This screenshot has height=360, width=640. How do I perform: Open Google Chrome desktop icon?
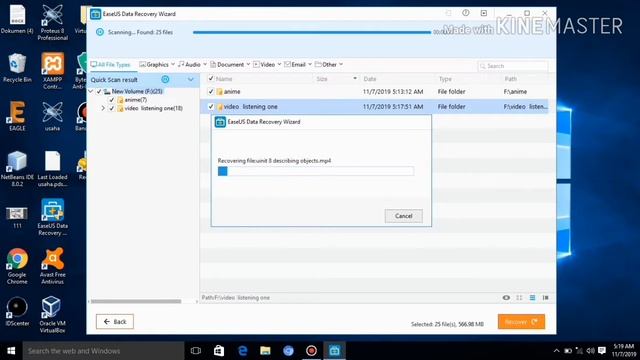tap(17, 266)
